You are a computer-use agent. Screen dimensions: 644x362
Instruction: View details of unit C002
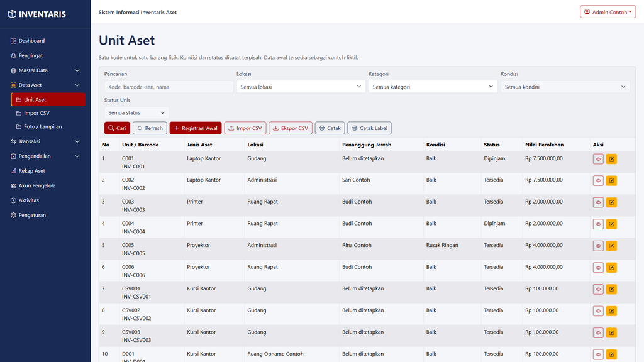tap(598, 180)
